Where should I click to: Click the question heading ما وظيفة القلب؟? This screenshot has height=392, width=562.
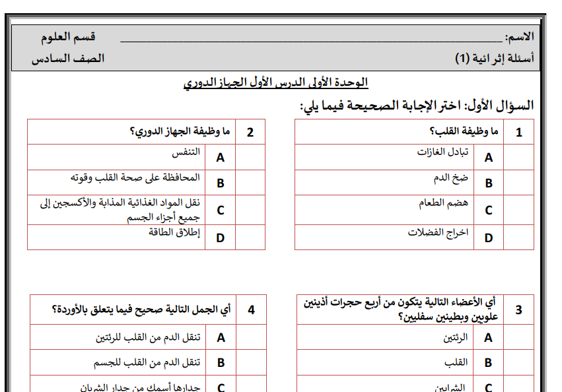464,131
